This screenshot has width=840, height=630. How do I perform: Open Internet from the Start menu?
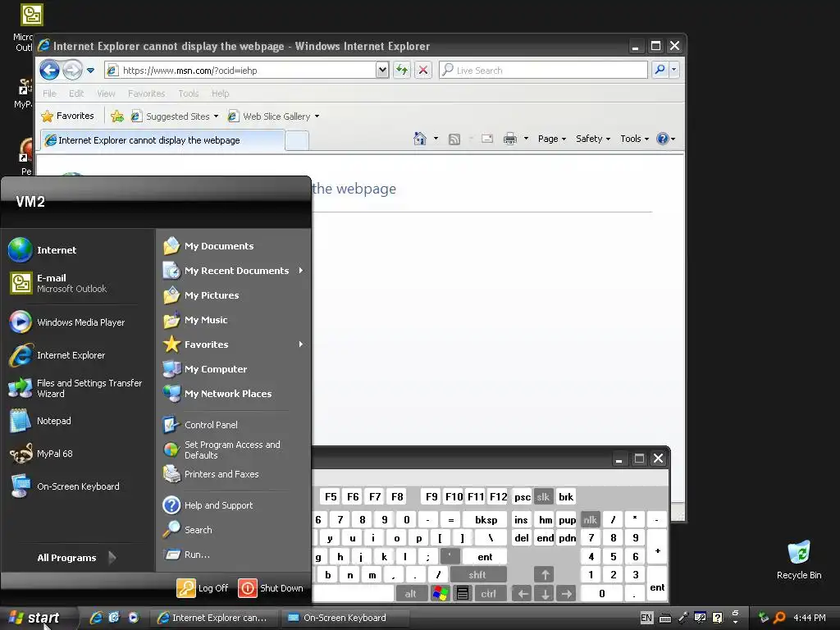tap(43, 250)
